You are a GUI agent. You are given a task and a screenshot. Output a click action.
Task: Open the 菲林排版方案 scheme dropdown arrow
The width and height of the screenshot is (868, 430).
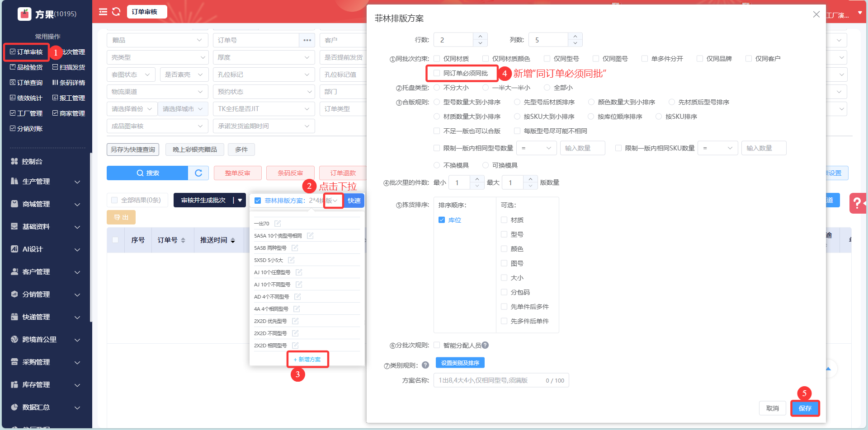(335, 201)
